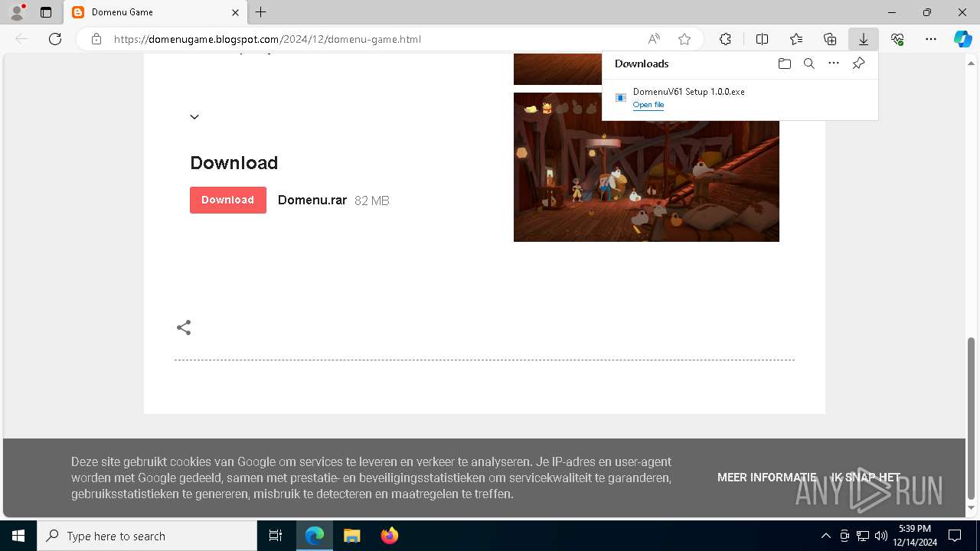The image size is (980, 551).
Task: Open the downloads folder
Action: point(785,64)
